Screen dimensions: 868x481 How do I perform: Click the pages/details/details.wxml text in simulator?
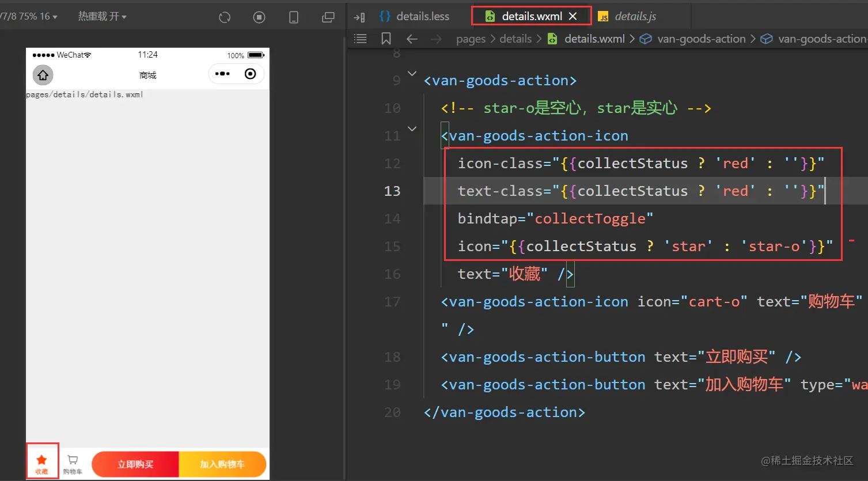coord(85,94)
